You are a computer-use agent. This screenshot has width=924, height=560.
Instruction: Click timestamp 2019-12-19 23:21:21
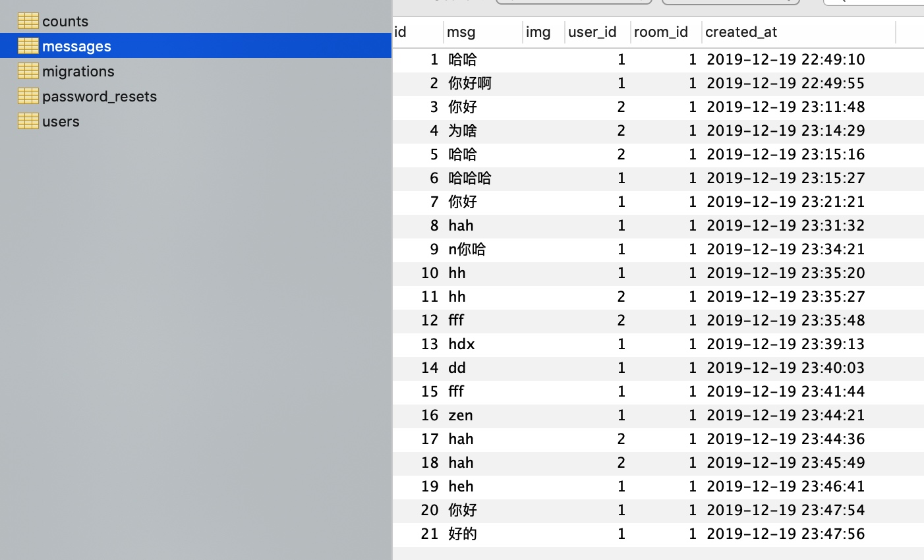(x=786, y=202)
